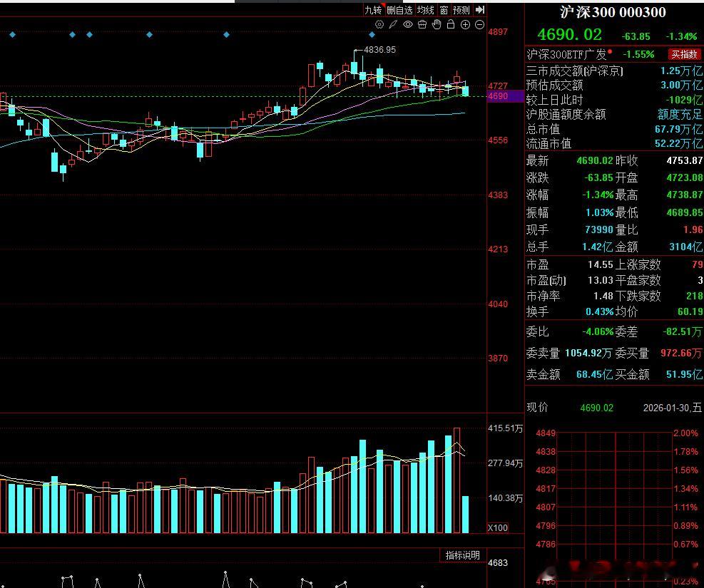Zoom in with the plus icon
This screenshot has width=704, height=588.
[465, 25]
